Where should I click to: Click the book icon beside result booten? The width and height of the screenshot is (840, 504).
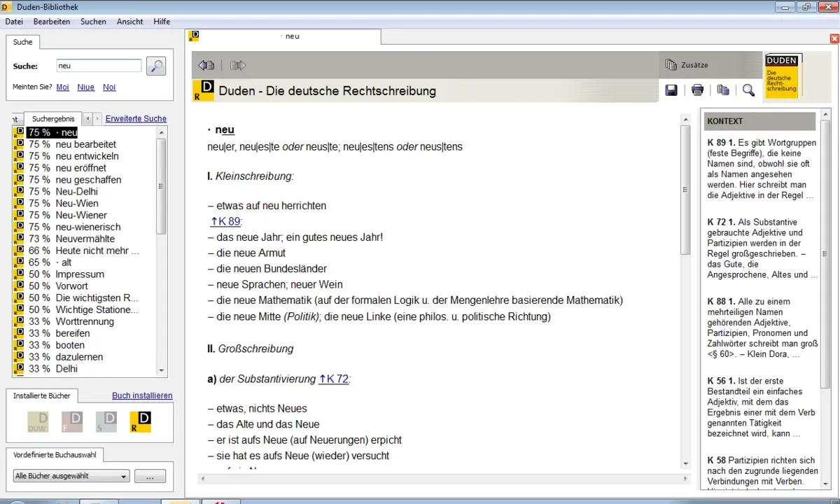[x=19, y=345]
